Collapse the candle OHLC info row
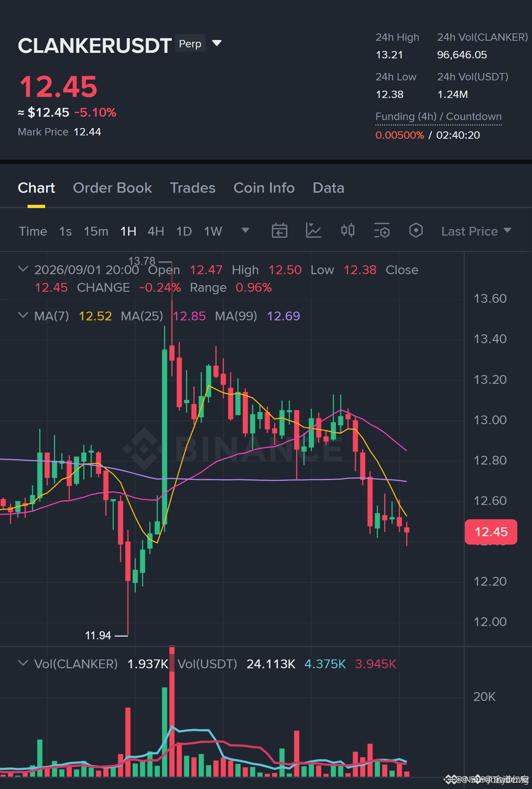The image size is (532, 789). pos(23,269)
